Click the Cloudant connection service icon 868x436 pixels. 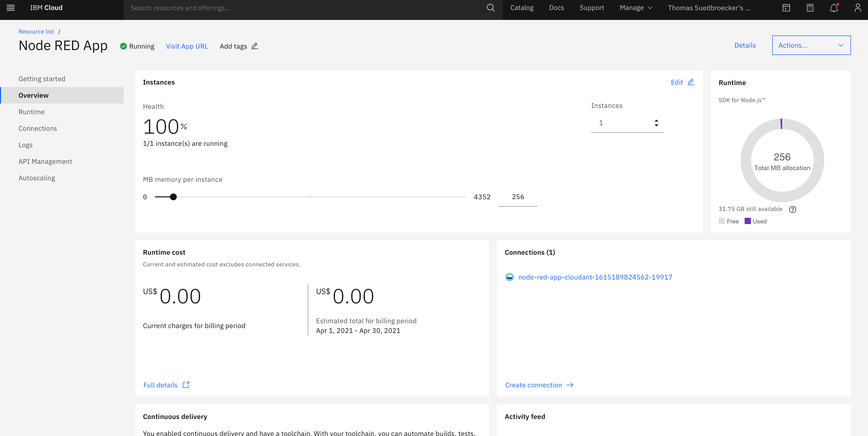click(x=509, y=277)
